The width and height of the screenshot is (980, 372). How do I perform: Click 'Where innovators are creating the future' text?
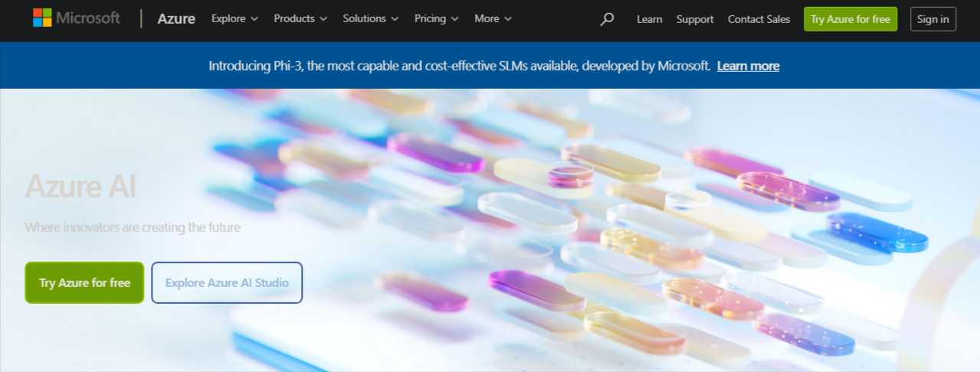[x=133, y=227]
